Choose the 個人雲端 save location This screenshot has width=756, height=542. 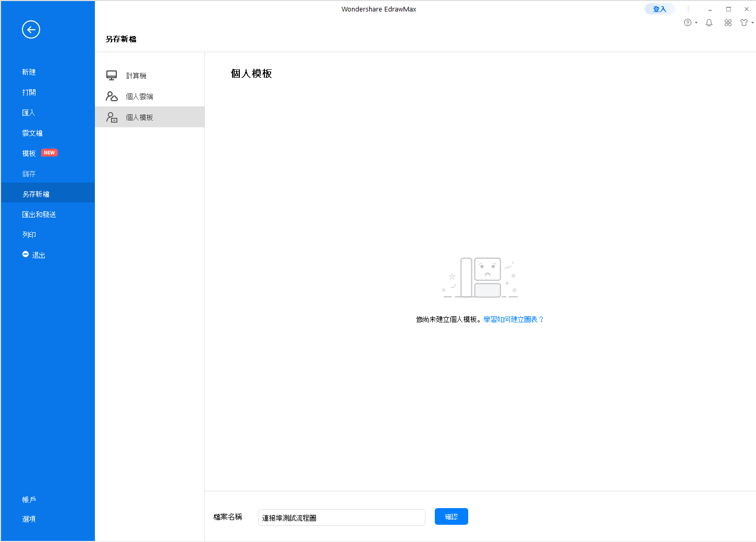click(x=150, y=97)
